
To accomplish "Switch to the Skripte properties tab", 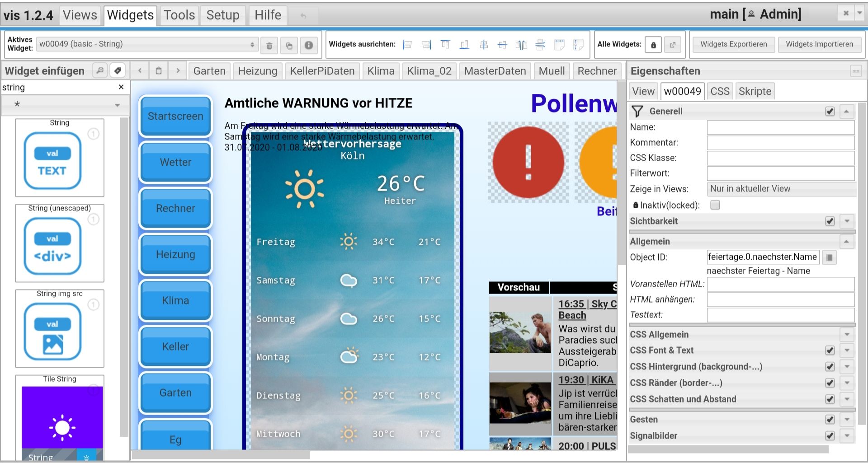I will pyautogui.click(x=755, y=91).
